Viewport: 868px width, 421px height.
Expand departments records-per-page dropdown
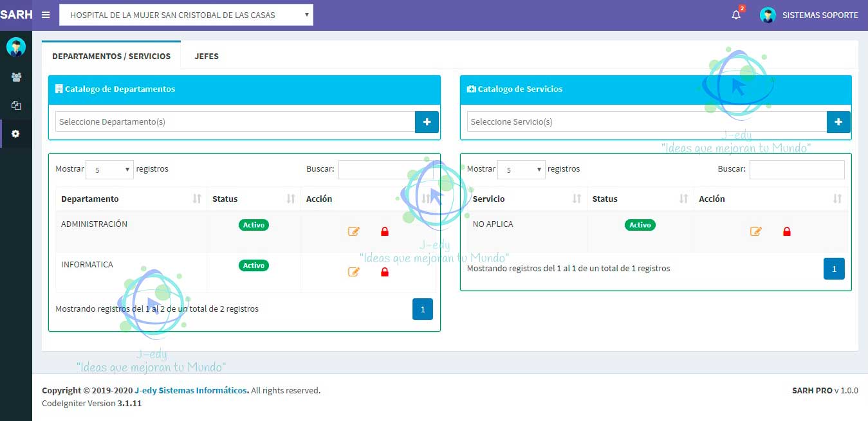109,170
